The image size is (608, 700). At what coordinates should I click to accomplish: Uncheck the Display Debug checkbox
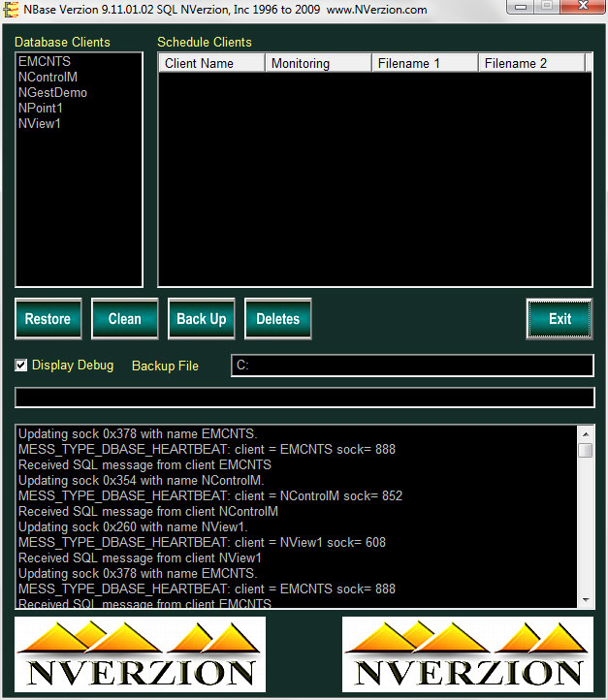(20, 366)
